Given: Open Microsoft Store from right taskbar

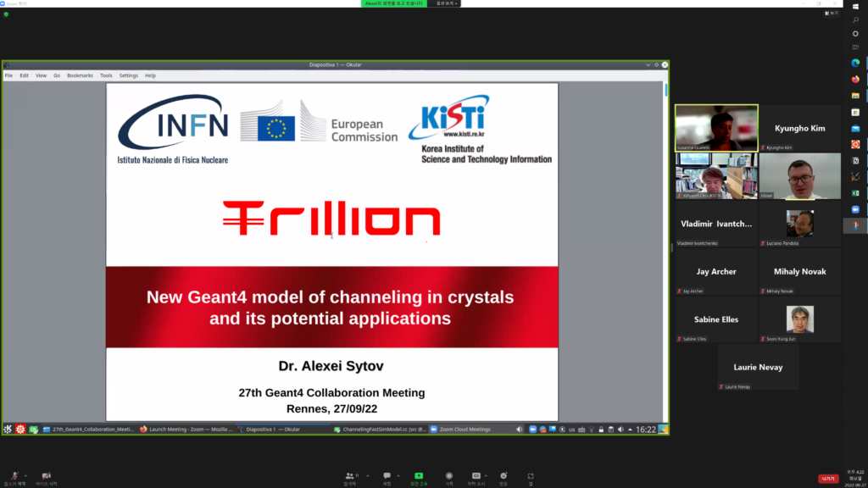Looking at the screenshot, I should pos(855,112).
